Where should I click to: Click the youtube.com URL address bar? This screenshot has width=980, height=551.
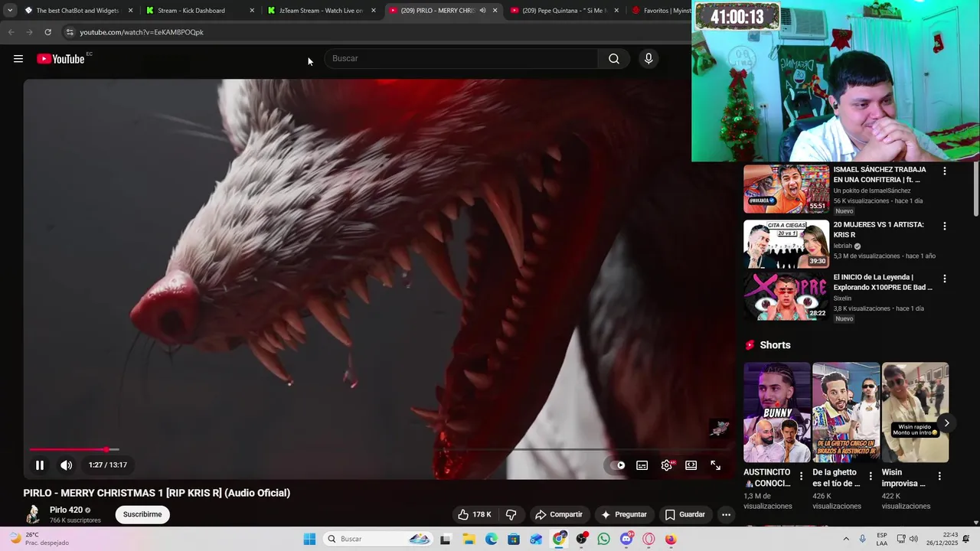pos(141,32)
